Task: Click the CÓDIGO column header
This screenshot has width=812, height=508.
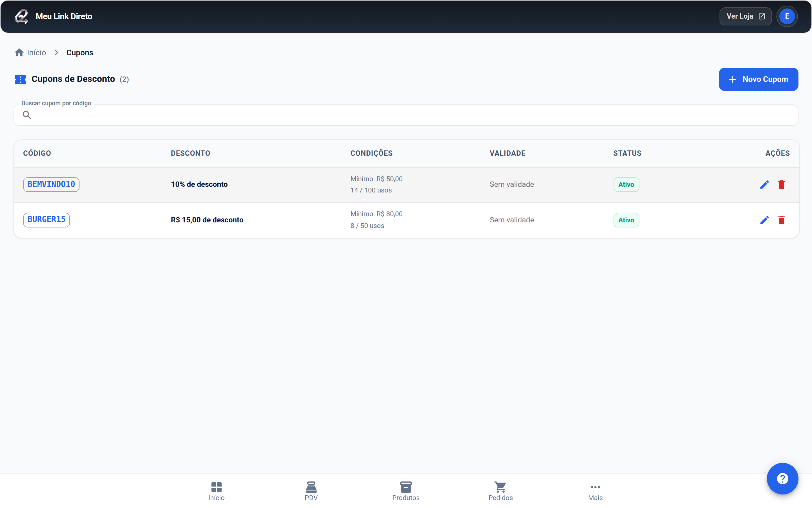Action: click(x=37, y=153)
